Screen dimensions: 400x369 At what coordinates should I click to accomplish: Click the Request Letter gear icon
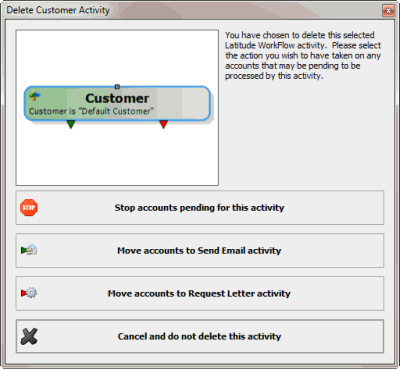coord(29,293)
